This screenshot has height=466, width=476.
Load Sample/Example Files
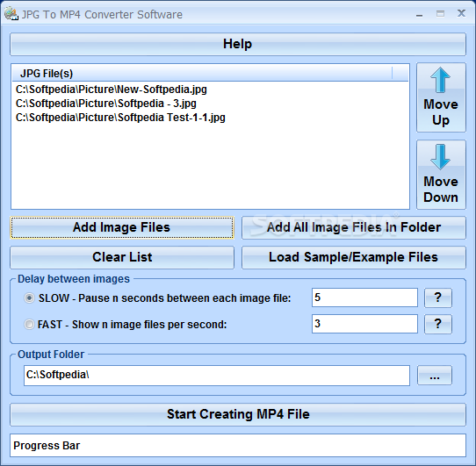(354, 257)
